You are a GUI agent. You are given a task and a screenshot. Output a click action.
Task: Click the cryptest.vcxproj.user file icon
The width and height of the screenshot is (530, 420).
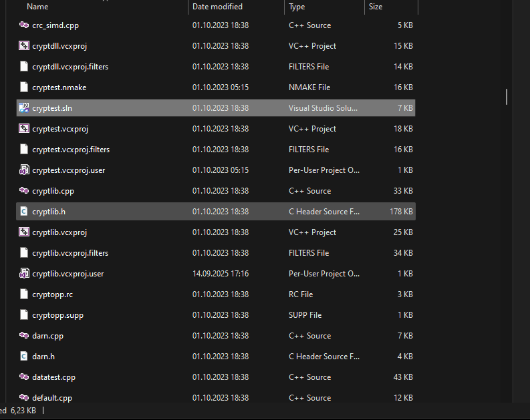click(24, 170)
